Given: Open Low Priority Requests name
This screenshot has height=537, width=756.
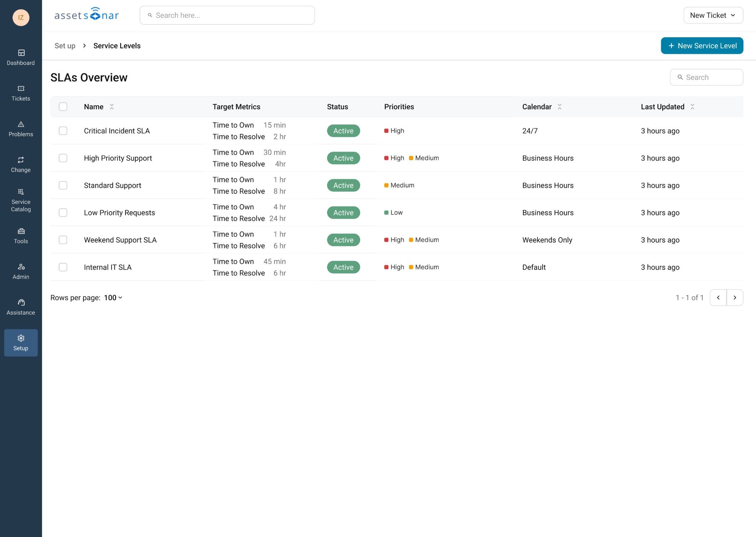Looking at the screenshot, I should point(119,213).
